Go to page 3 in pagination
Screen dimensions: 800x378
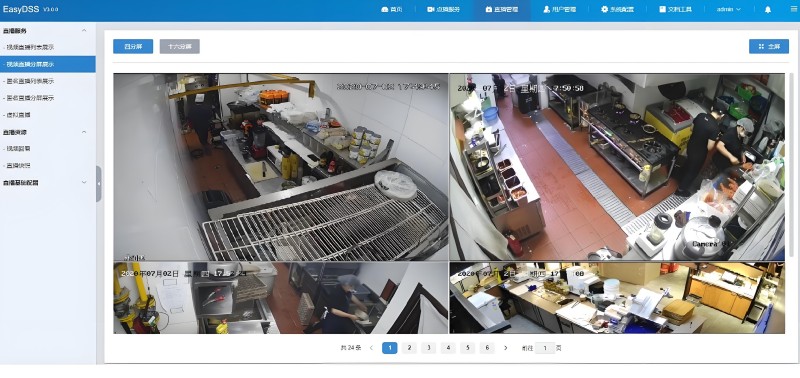click(429, 348)
